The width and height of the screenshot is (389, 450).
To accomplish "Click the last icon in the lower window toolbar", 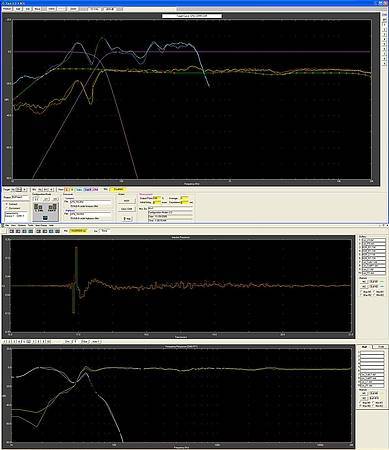I will pyautogui.click(x=57, y=231).
